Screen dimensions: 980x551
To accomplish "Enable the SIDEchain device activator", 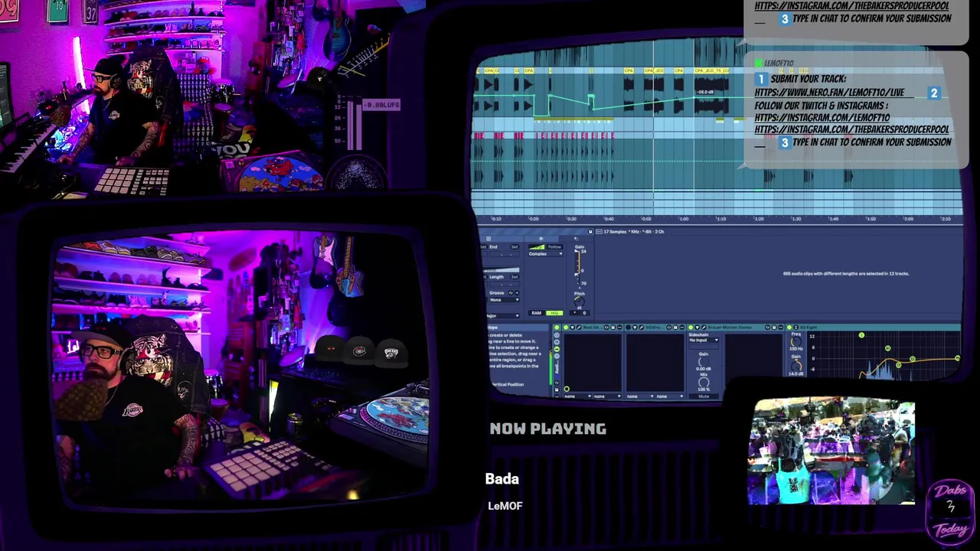I will [x=628, y=327].
